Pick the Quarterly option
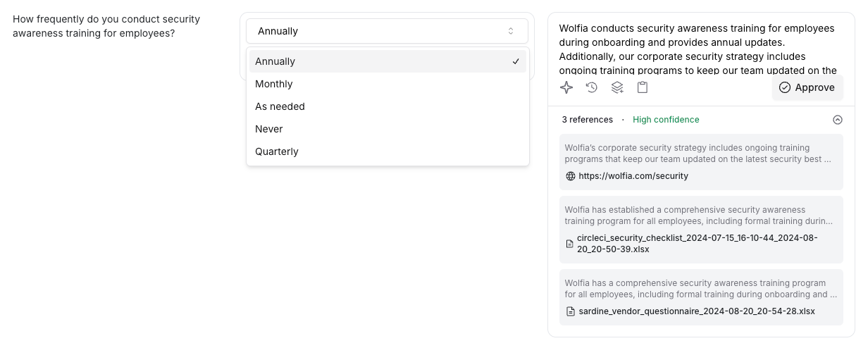 point(277,151)
